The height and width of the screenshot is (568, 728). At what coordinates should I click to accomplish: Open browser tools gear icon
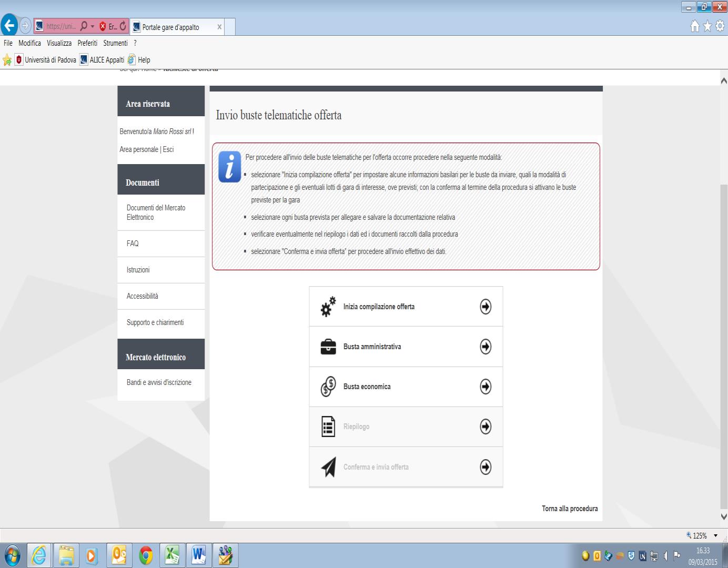point(720,26)
